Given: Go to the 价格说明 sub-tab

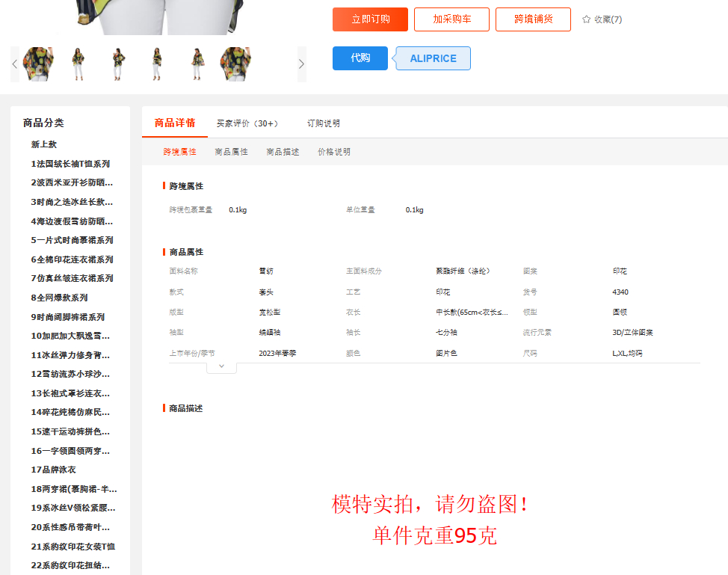Looking at the screenshot, I should point(334,152).
